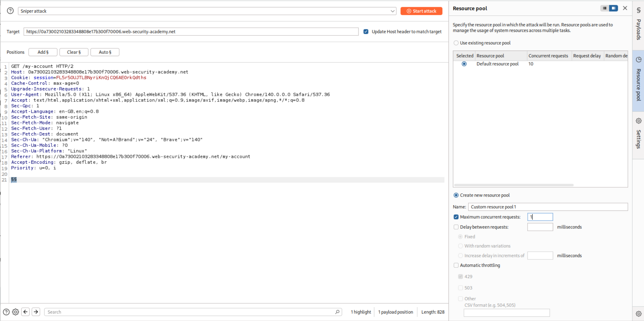
Task: Sort by Concurrent requests column header
Action: [x=548, y=56]
